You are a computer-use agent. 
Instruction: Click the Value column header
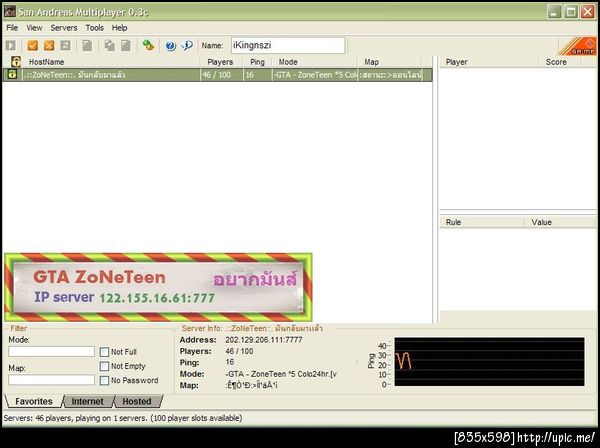click(560, 222)
